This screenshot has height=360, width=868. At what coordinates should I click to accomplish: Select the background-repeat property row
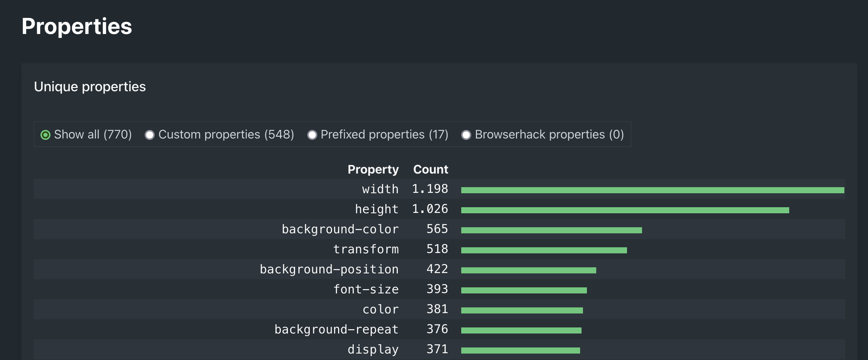(x=336, y=329)
